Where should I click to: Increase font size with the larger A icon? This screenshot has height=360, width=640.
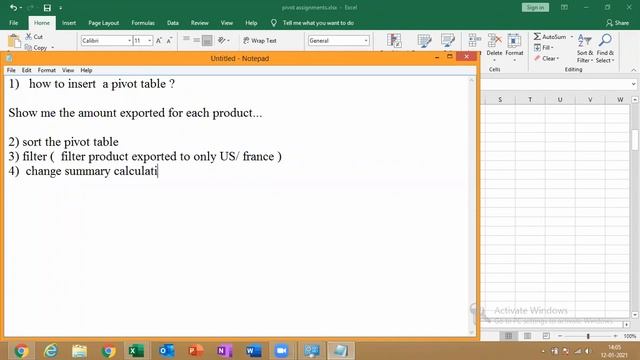pyautogui.click(x=159, y=40)
